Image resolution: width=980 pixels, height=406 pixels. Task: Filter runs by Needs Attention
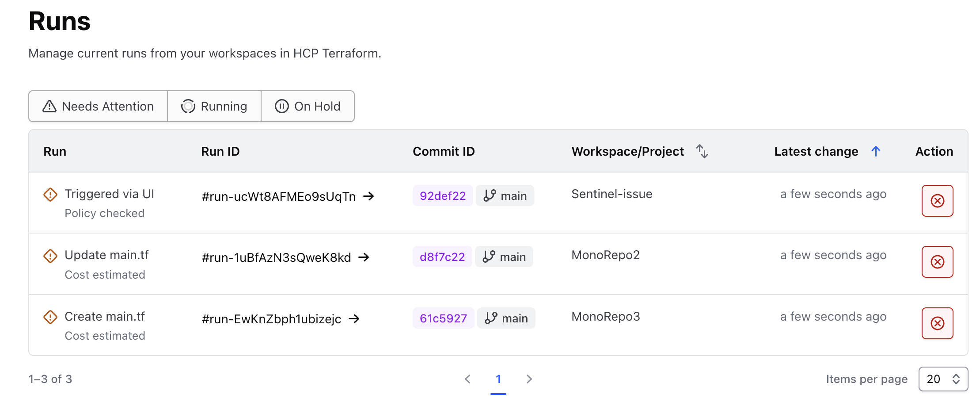98,106
